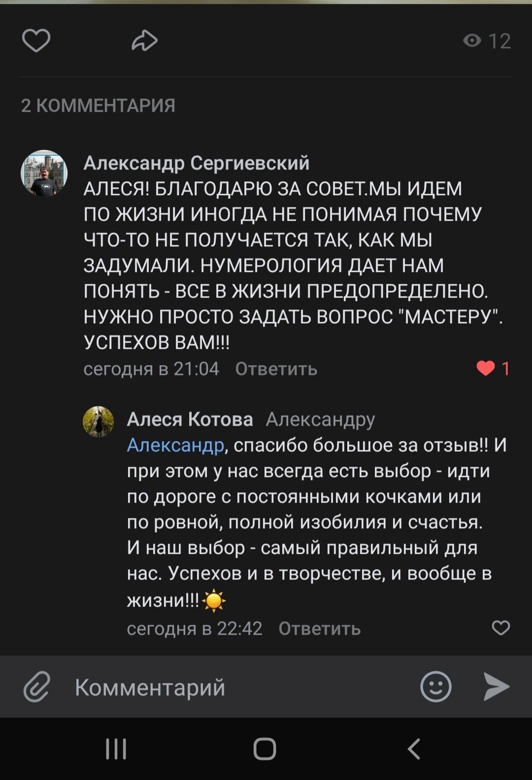Open Александр Сергиевский's avatar
Viewport: 532px width, 780px height.
pos(44,173)
